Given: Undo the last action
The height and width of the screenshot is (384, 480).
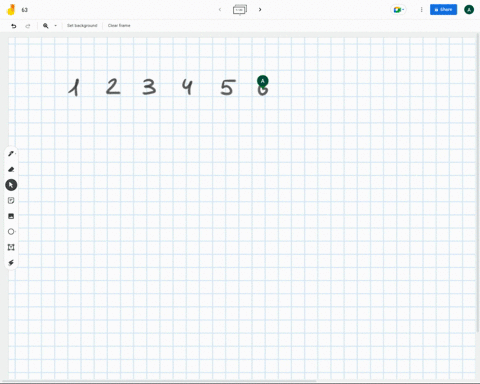Looking at the screenshot, I should pos(14,26).
